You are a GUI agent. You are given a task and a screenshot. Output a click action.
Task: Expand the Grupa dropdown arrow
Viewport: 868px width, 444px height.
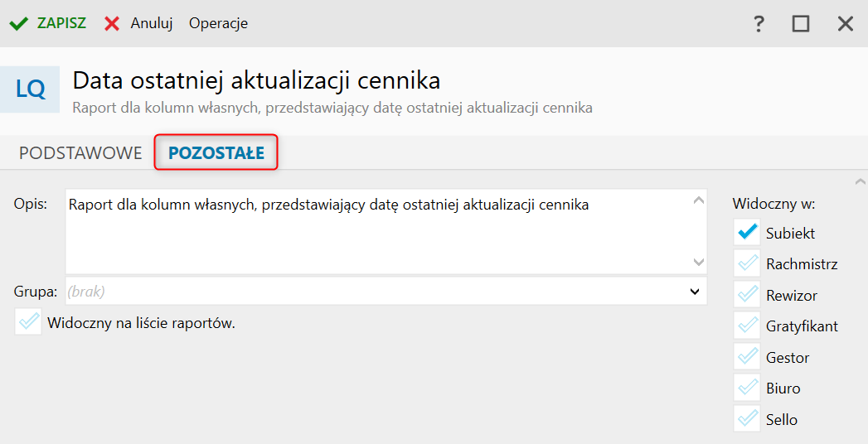(x=694, y=292)
